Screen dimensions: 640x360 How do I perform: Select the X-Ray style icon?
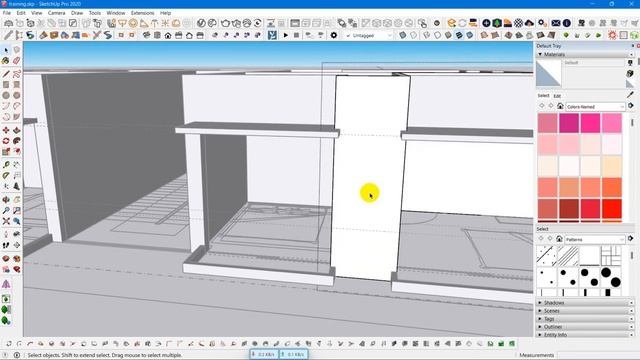402,36
